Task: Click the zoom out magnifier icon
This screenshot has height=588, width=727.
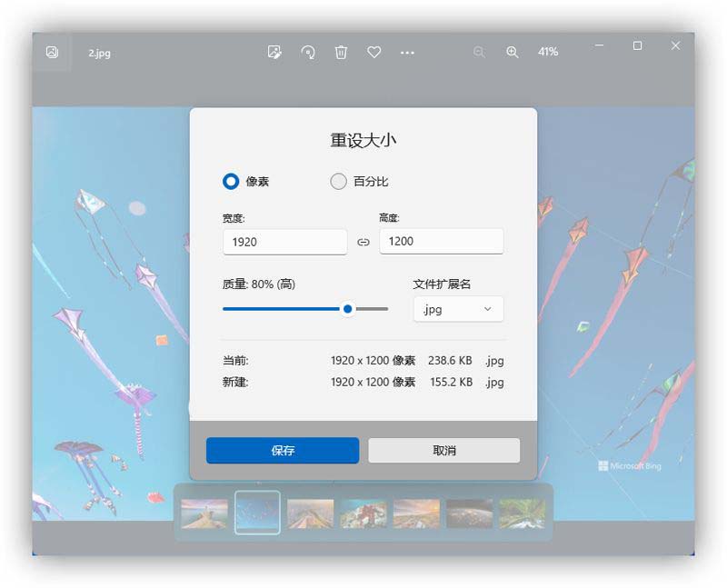Action: pyautogui.click(x=479, y=53)
